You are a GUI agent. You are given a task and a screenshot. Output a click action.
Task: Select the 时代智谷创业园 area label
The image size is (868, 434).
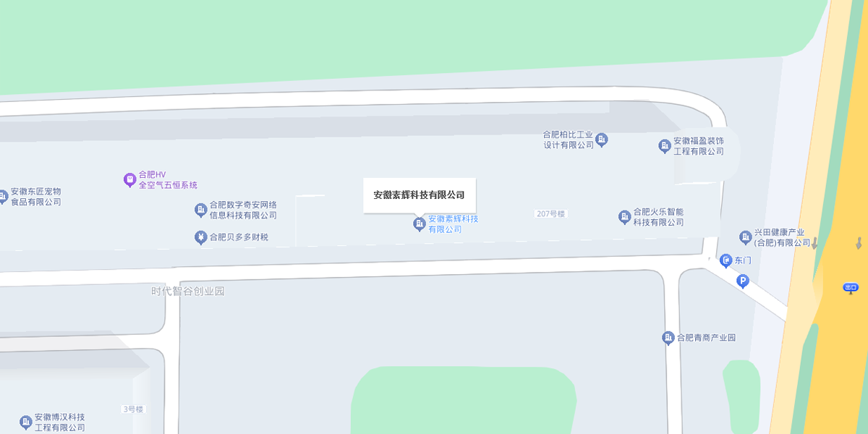click(188, 292)
